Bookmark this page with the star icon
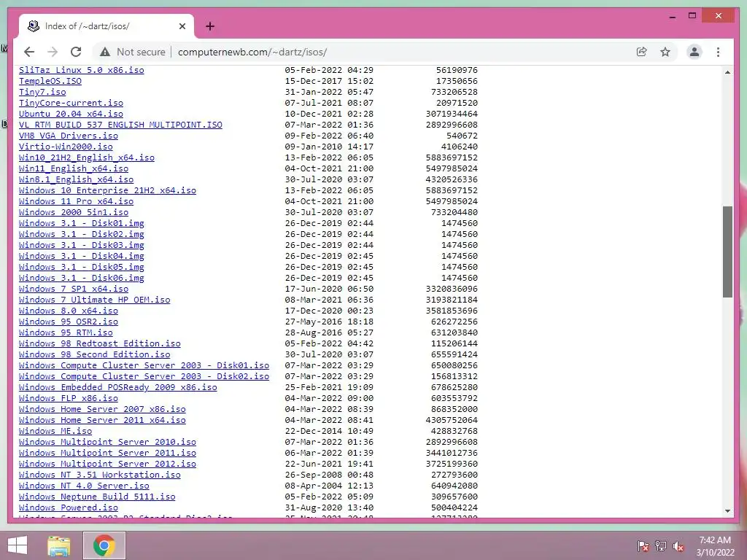Screen dimensions: 747x560 [665, 52]
